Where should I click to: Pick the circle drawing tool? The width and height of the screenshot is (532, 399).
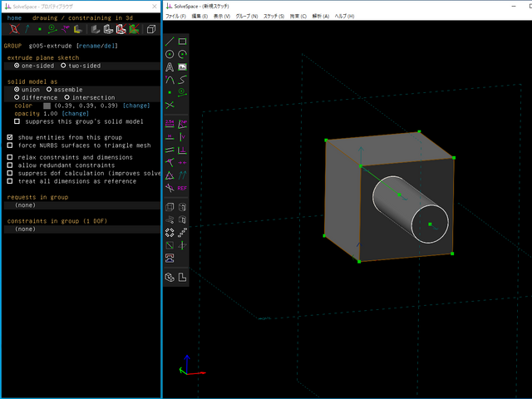click(x=170, y=54)
